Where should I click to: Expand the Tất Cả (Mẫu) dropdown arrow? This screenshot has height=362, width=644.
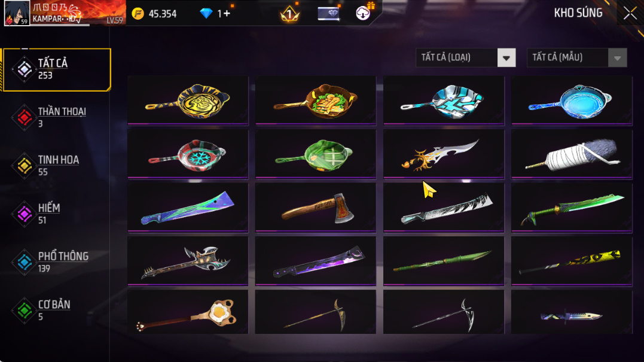617,58
